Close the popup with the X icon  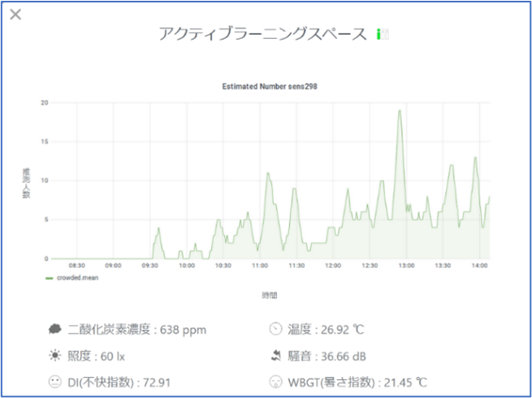pos(15,15)
